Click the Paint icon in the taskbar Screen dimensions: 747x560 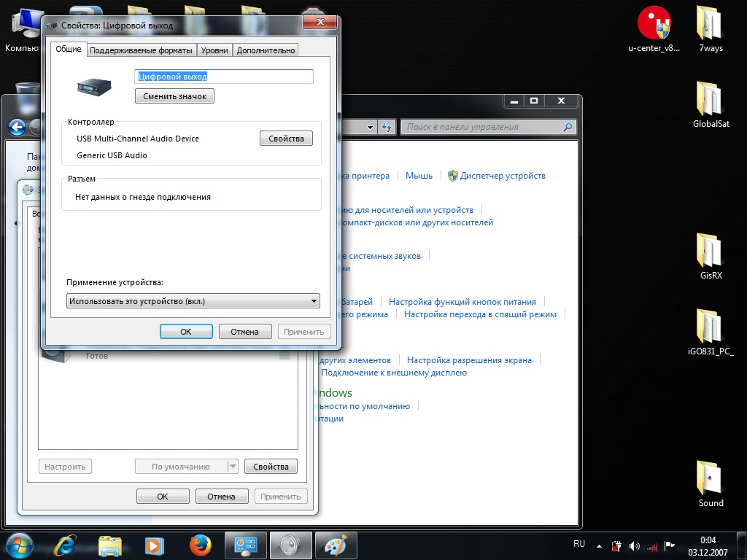click(x=336, y=545)
